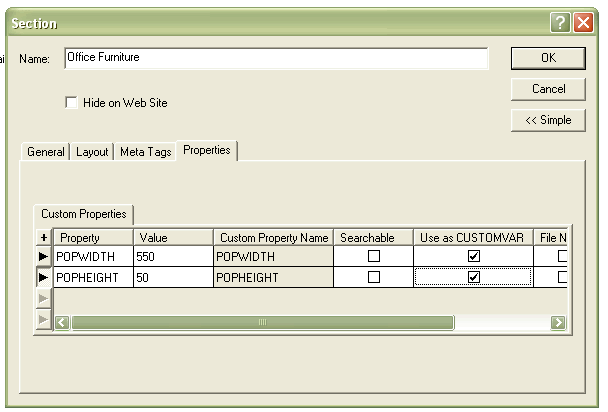The width and height of the screenshot is (608, 412).
Task: Open the Layout tab
Action: [x=93, y=152]
